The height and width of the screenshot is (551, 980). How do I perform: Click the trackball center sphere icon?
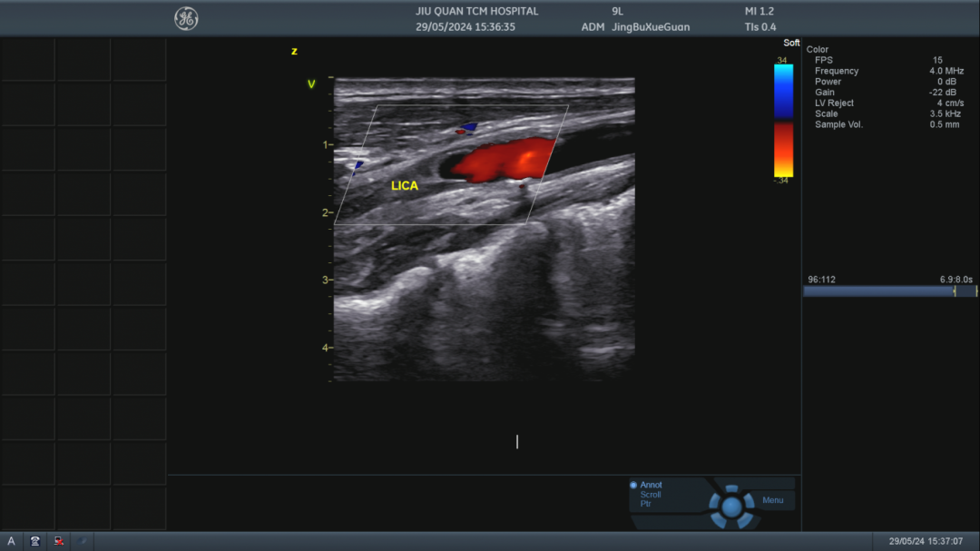point(731,507)
